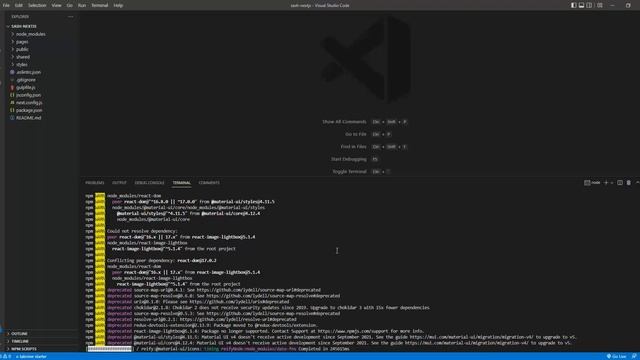The height and width of the screenshot is (360, 640).
Task: Click the node terminal profile label
Action: 592,183
